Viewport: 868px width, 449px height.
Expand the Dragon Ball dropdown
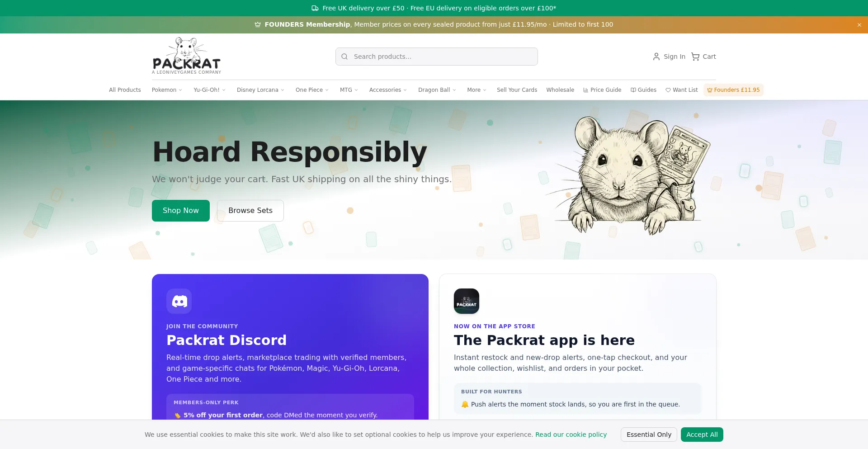pos(437,90)
